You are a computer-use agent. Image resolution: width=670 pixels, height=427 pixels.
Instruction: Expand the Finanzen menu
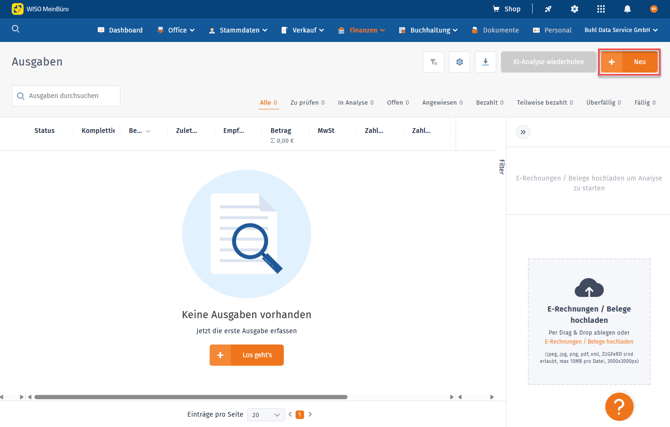(361, 30)
